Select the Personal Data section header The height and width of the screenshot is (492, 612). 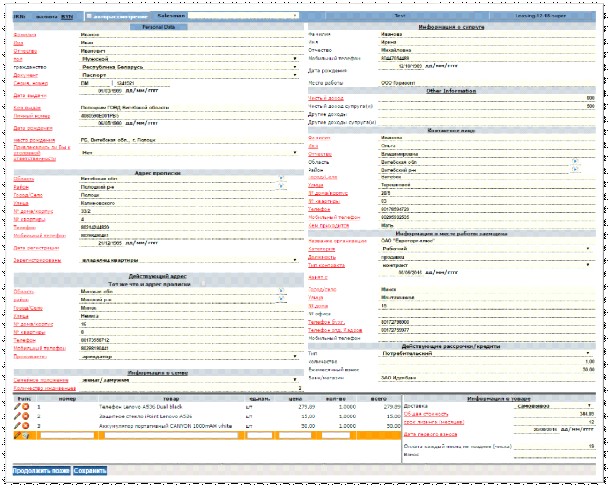pos(158,27)
